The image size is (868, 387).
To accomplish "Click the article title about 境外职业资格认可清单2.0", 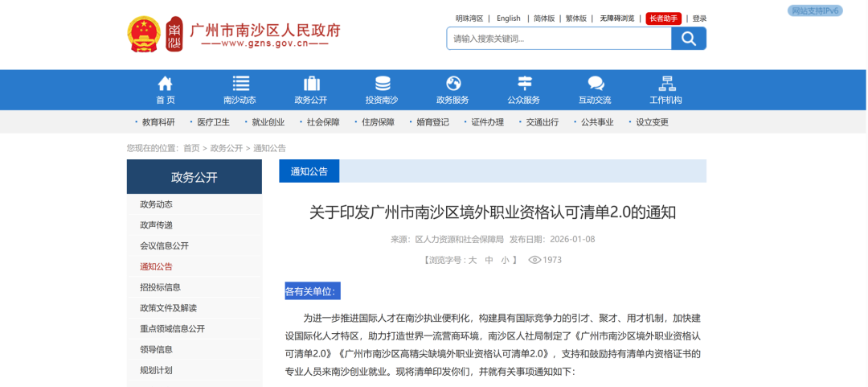I will (493, 212).
